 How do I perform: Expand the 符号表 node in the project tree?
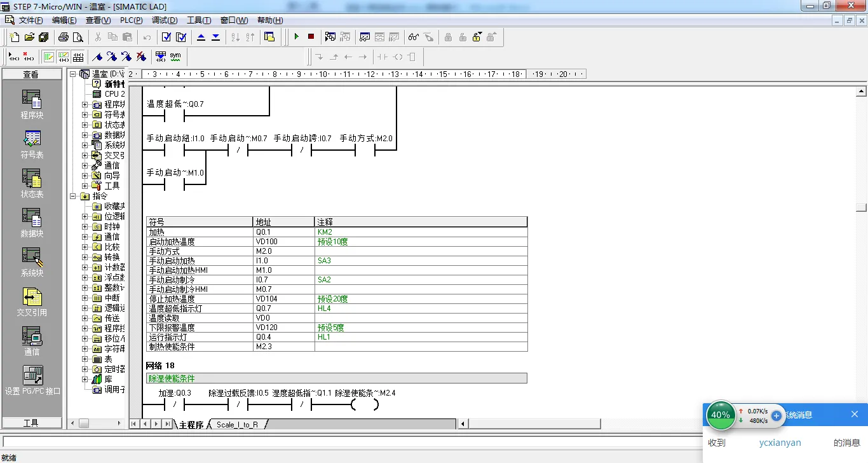point(85,114)
